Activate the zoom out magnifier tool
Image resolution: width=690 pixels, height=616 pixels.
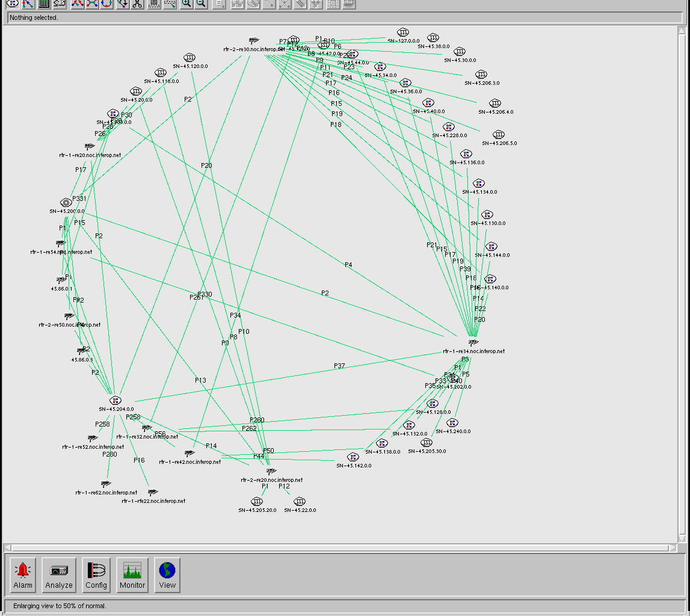point(202,4)
